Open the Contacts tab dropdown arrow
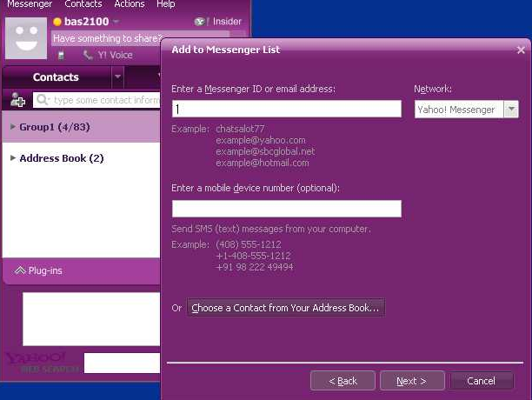532x400 pixels. [117, 77]
